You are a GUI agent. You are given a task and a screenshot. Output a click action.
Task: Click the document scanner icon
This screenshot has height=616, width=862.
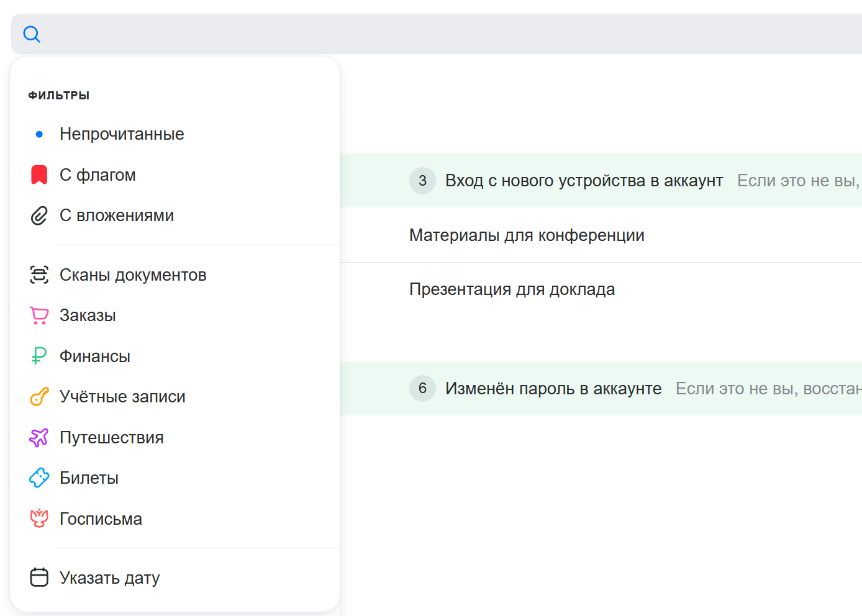(x=39, y=274)
